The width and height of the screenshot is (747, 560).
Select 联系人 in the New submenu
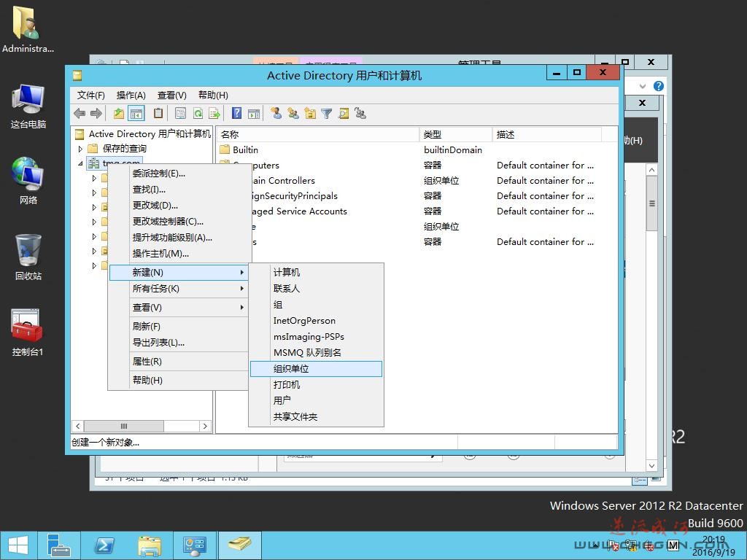[x=316, y=289]
